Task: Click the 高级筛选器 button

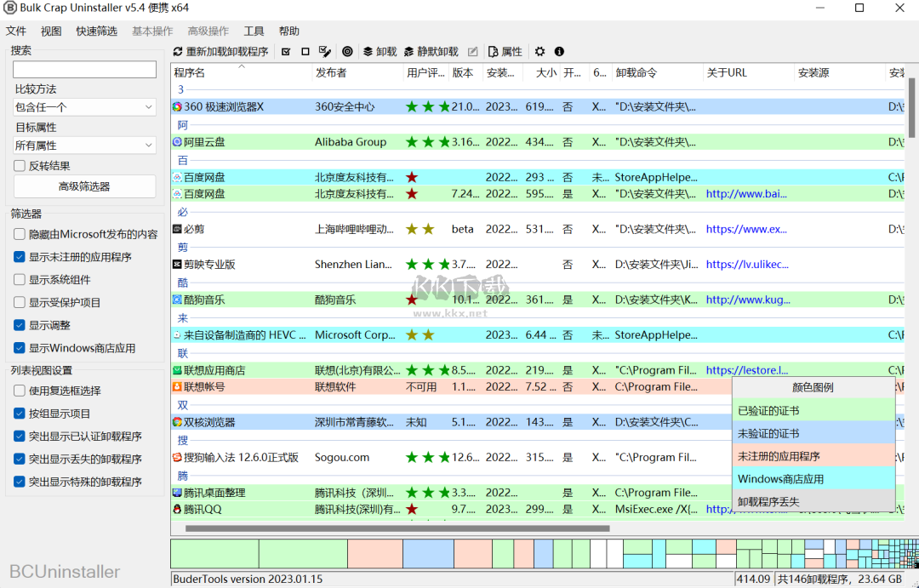Action: tap(84, 186)
